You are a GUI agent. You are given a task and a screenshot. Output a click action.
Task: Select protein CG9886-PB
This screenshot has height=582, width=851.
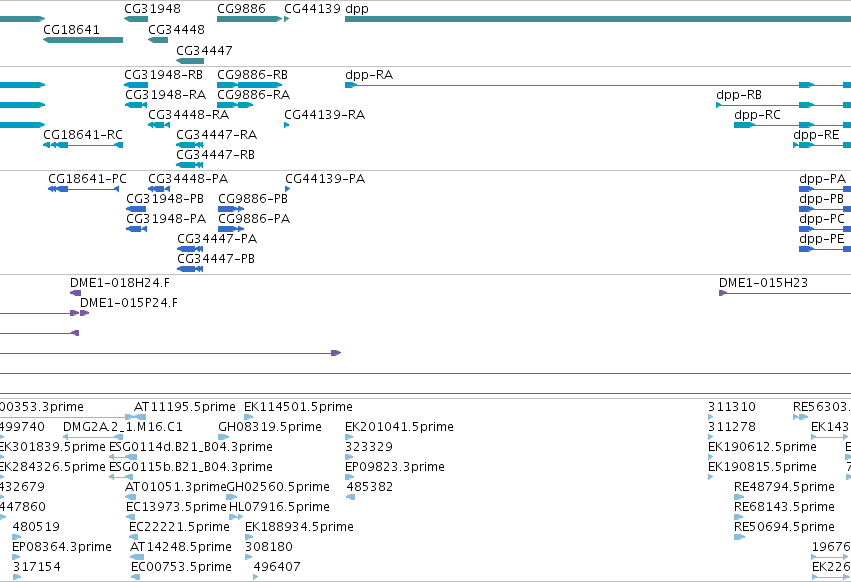tap(253, 199)
